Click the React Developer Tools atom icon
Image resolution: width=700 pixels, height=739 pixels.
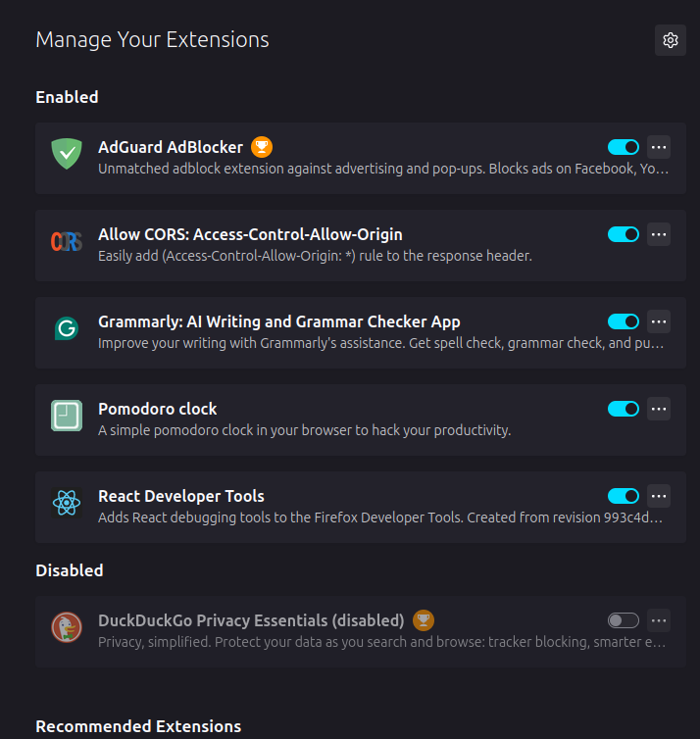67,503
